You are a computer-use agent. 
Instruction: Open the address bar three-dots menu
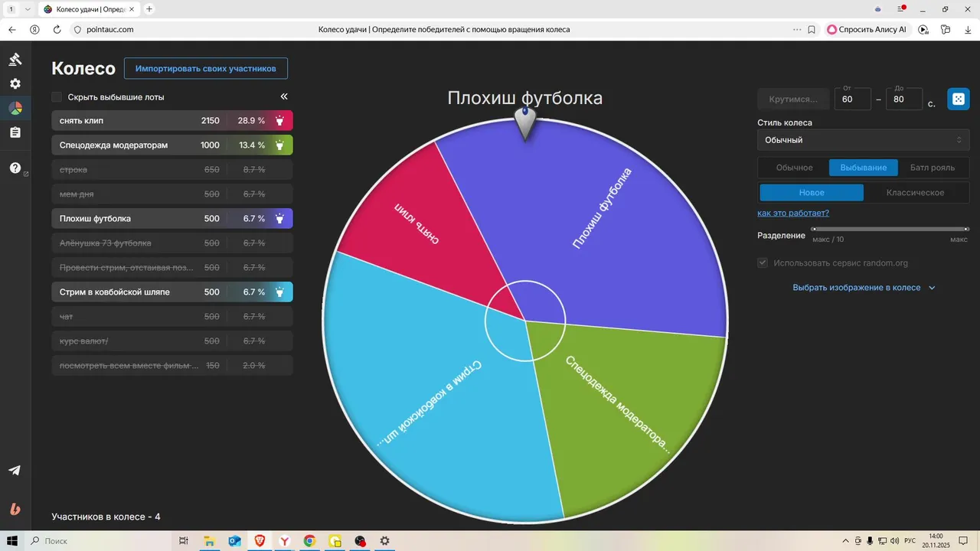(x=797, y=29)
